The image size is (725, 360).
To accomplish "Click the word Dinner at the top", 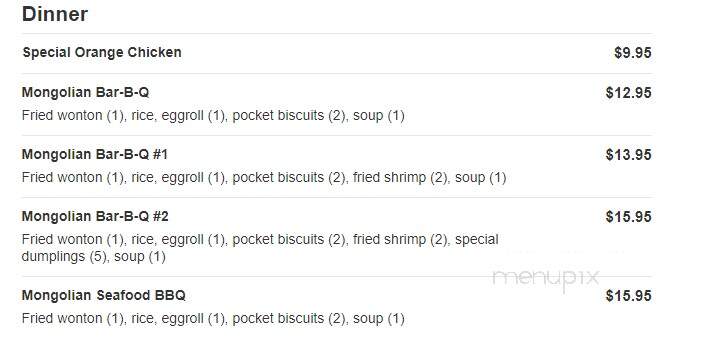I will click(x=55, y=14).
